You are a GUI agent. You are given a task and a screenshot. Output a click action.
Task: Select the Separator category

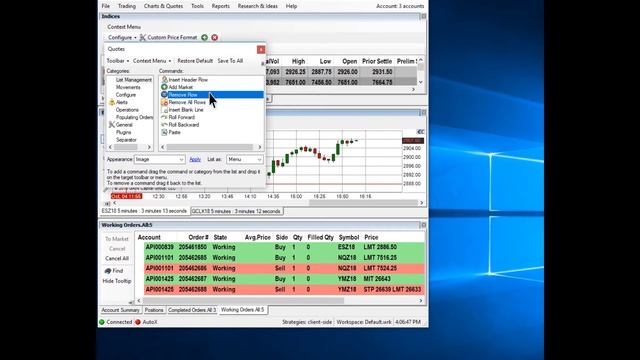pos(126,140)
